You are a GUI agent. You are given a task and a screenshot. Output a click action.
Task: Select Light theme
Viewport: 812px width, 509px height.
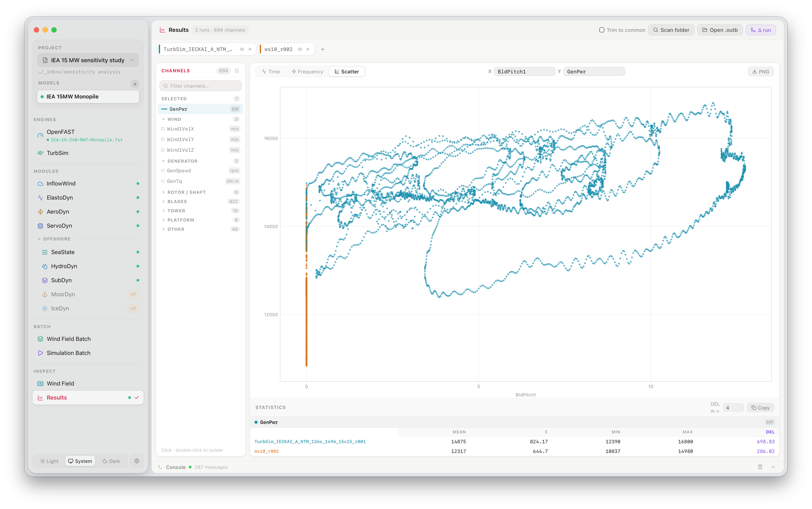point(49,461)
